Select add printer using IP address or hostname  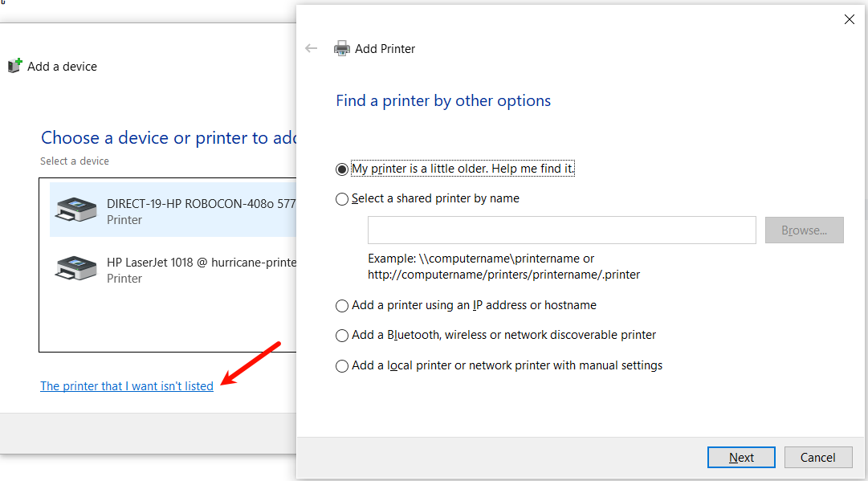342,306
